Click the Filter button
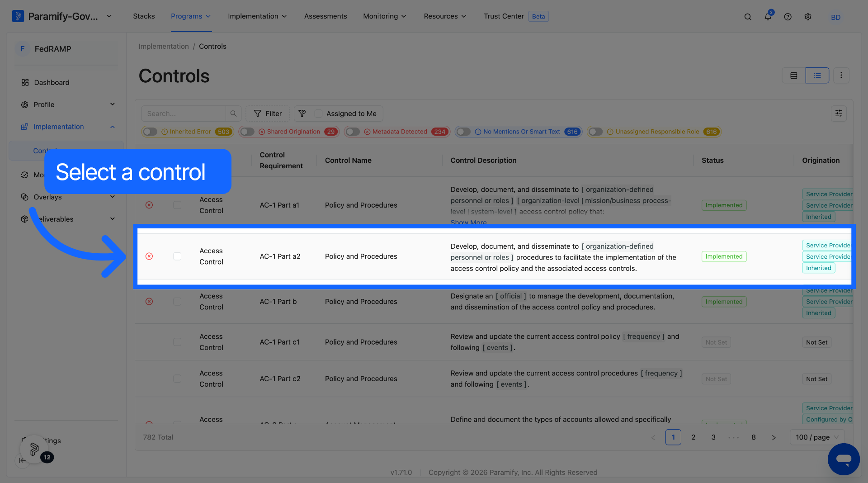 tap(268, 114)
